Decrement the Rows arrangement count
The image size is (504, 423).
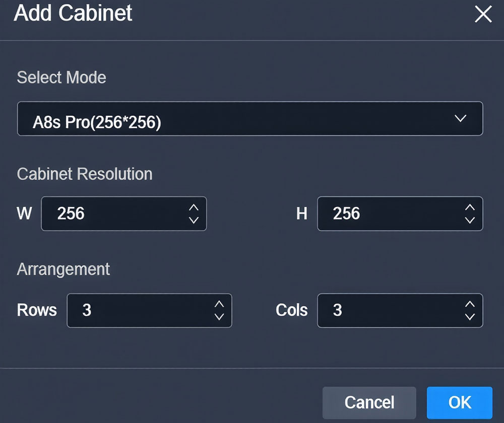tap(219, 317)
